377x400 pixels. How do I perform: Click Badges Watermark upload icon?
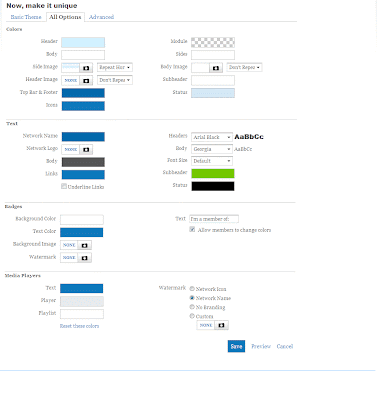(85, 258)
